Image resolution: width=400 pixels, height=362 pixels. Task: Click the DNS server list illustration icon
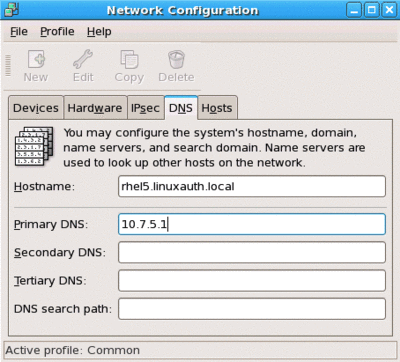pyautogui.click(x=34, y=146)
